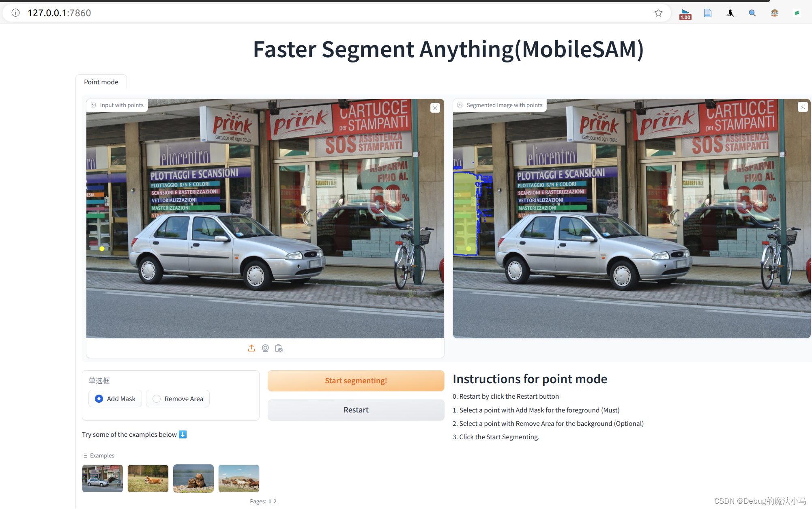The image size is (812, 509).
Task: Click the Start segmenting button
Action: click(356, 380)
